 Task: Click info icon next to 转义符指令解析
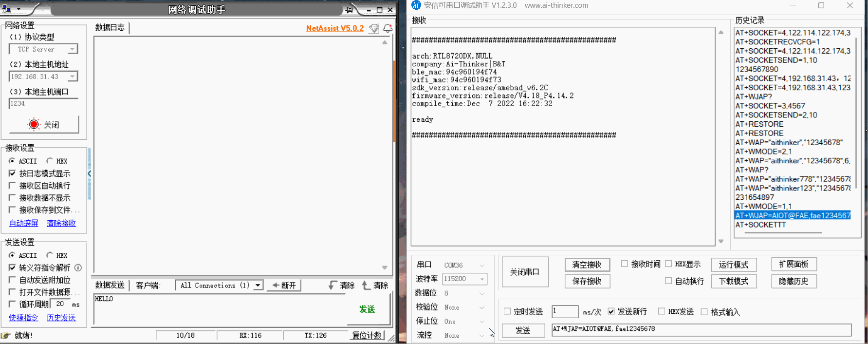coord(78,268)
